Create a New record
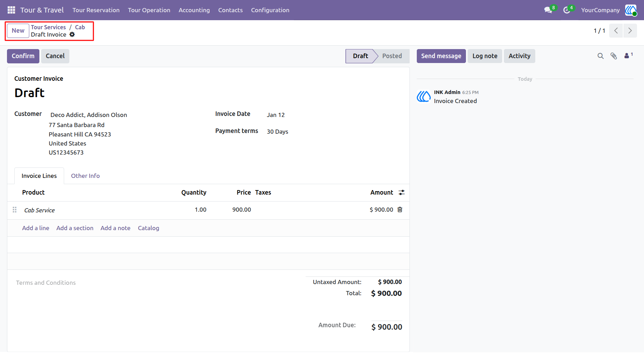The image size is (644, 353). click(18, 31)
